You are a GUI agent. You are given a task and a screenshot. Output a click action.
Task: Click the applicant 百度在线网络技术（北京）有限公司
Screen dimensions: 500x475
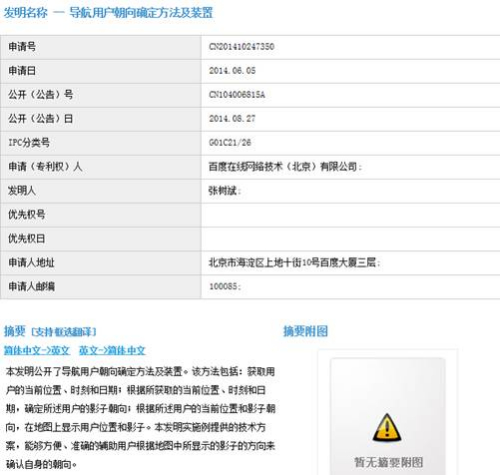[x=283, y=166]
